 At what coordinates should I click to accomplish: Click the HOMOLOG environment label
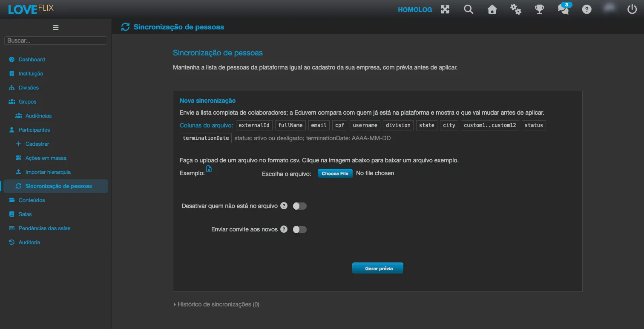coord(415,9)
